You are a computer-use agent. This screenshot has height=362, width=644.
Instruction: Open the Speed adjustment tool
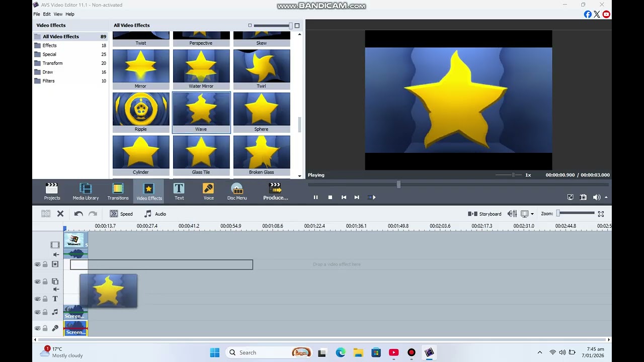click(121, 214)
